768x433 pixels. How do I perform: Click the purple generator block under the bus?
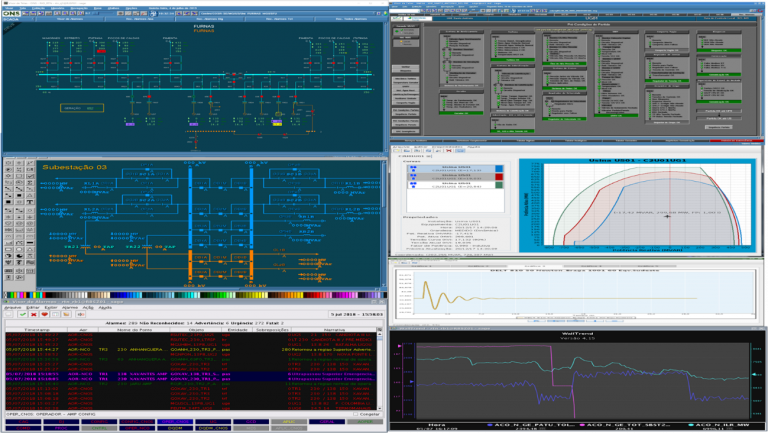pyautogui.click(x=131, y=125)
